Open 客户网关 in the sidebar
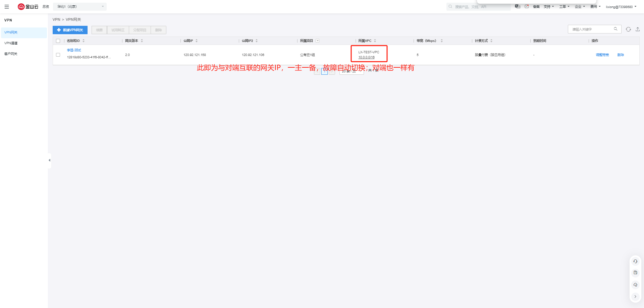 click(x=11, y=54)
